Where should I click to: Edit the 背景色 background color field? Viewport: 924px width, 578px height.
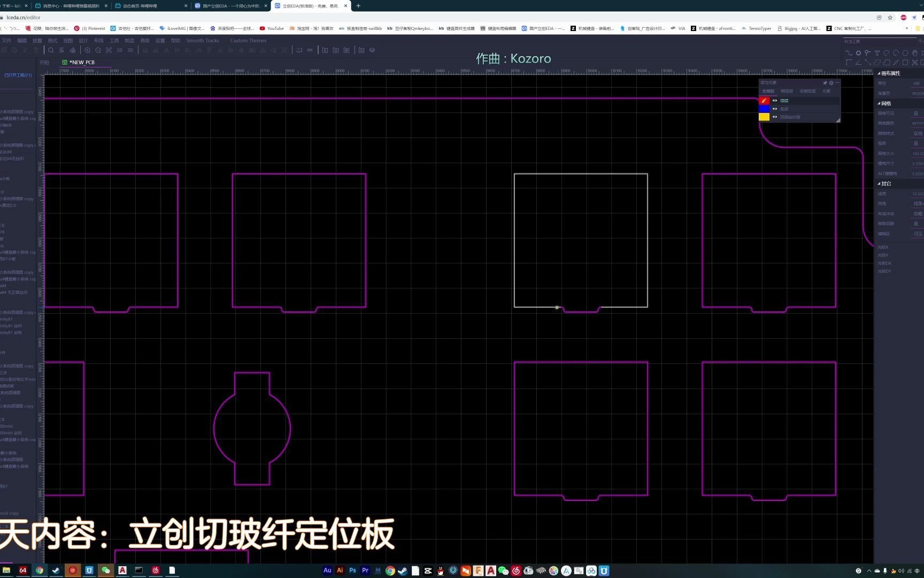[x=917, y=94]
